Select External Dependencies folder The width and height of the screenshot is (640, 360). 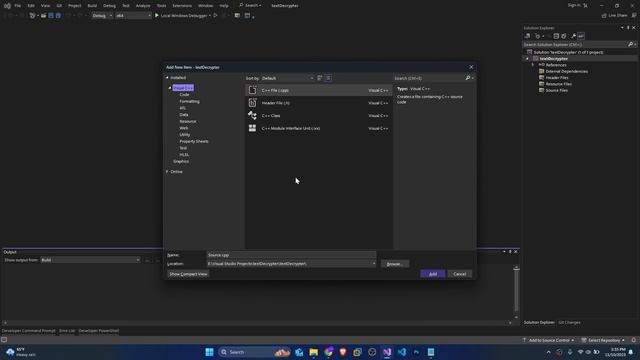point(567,71)
